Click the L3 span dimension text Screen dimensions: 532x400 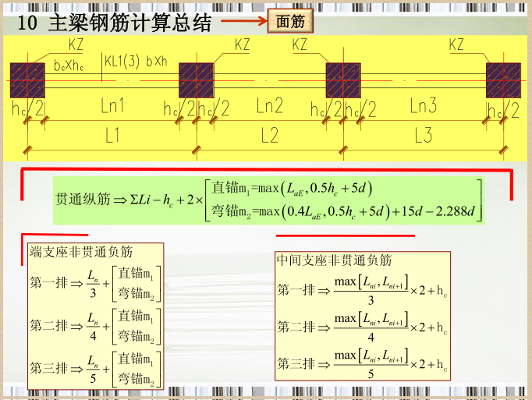(424, 136)
